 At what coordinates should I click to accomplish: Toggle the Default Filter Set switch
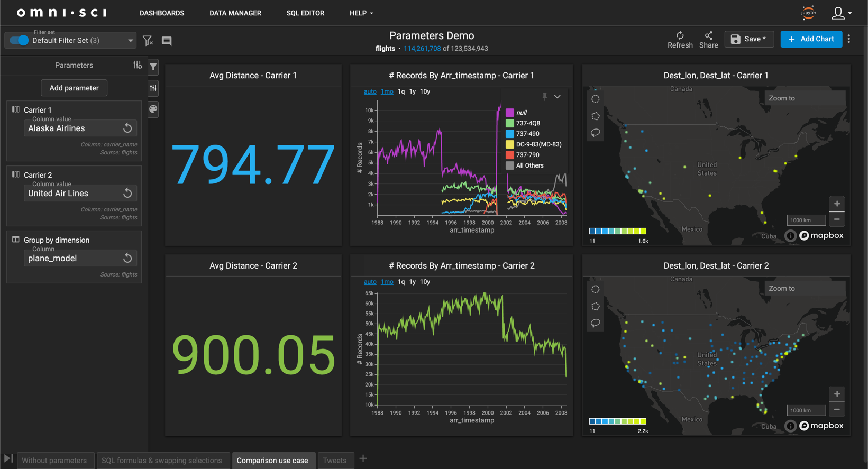click(x=20, y=41)
